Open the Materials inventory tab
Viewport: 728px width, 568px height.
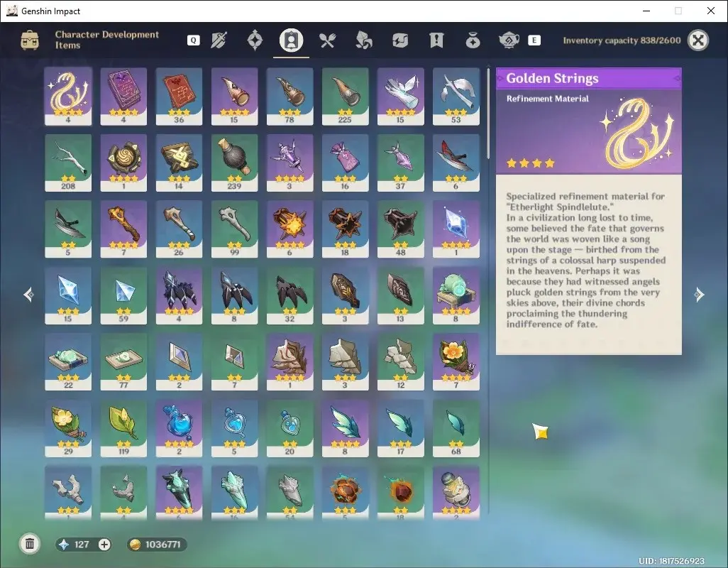click(x=363, y=40)
